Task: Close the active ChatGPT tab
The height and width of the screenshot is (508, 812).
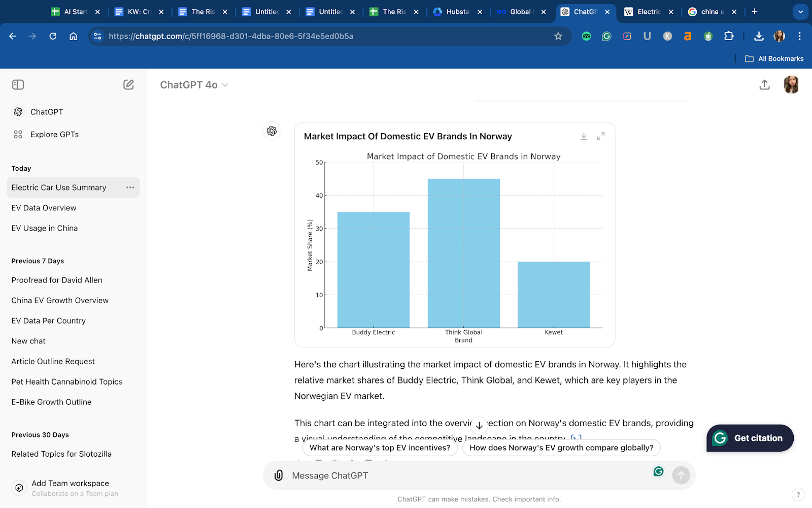Action: [x=607, y=12]
